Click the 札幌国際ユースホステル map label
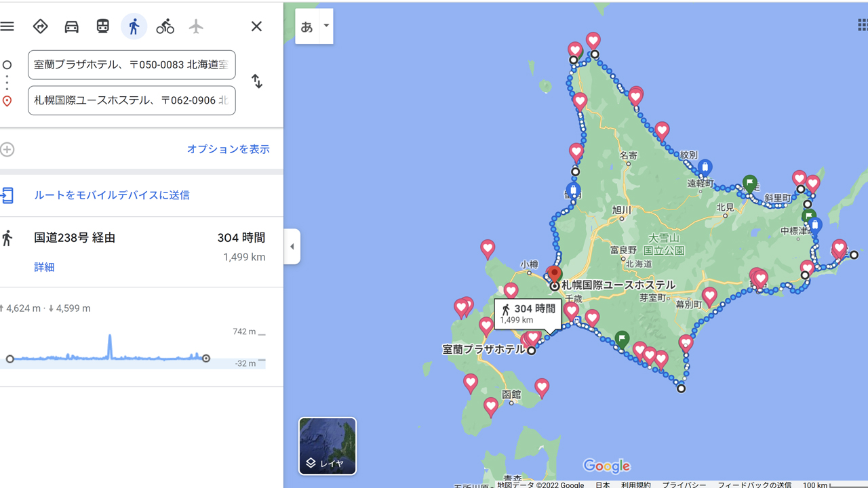868x488 pixels. tap(618, 285)
